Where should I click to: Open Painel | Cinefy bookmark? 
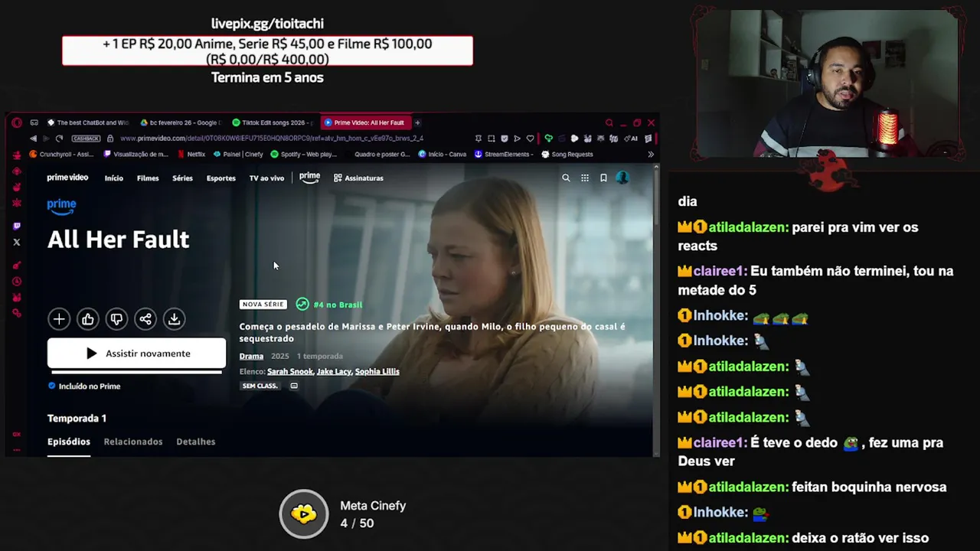point(238,154)
